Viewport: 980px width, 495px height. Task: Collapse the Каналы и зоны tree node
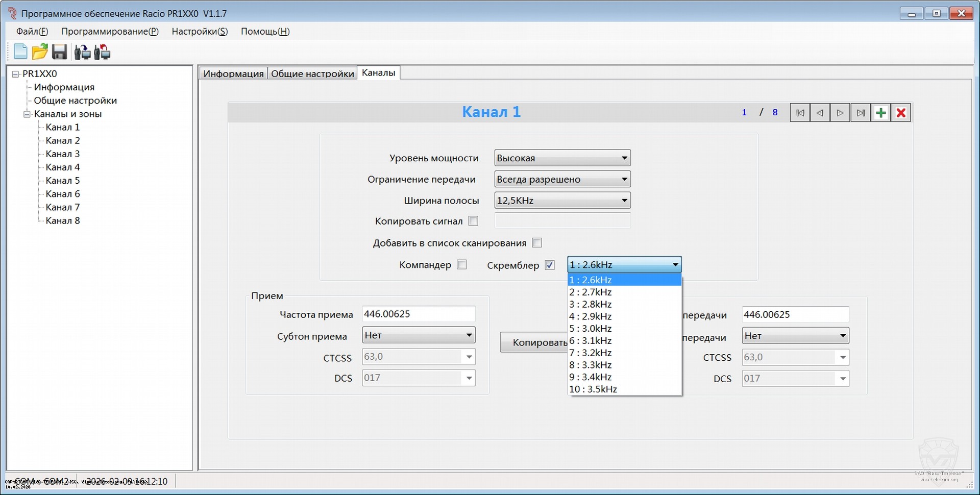pyautogui.click(x=27, y=114)
